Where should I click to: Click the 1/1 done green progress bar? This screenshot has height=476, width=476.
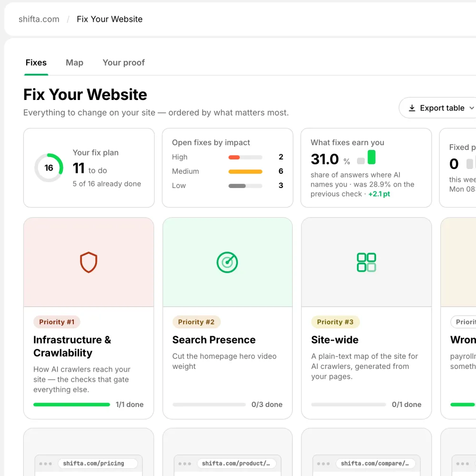coord(72,405)
